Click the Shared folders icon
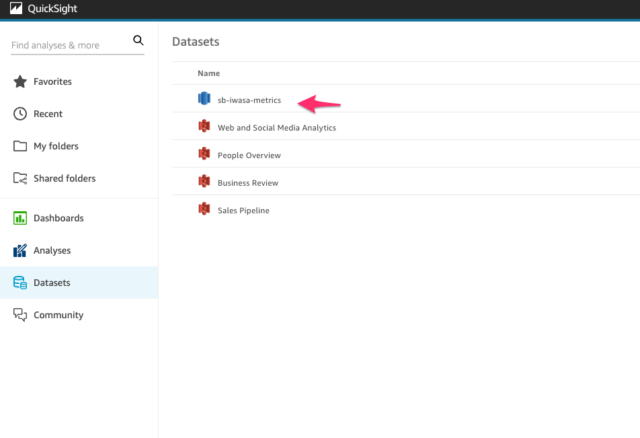 tap(20, 178)
